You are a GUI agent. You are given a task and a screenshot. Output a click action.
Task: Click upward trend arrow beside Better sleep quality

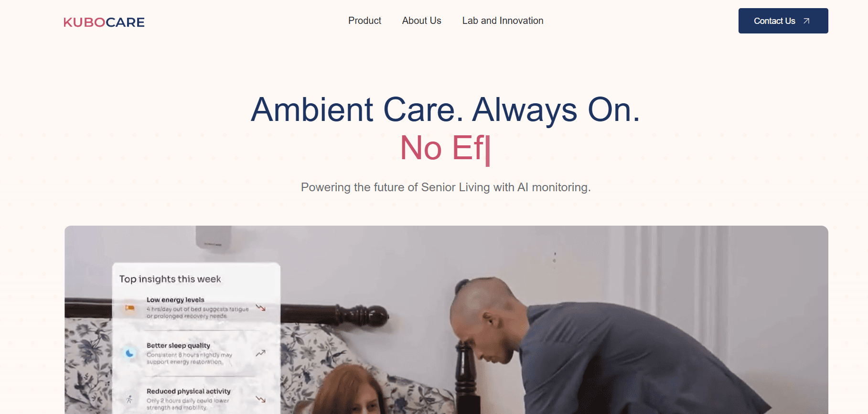pyautogui.click(x=260, y=353)
